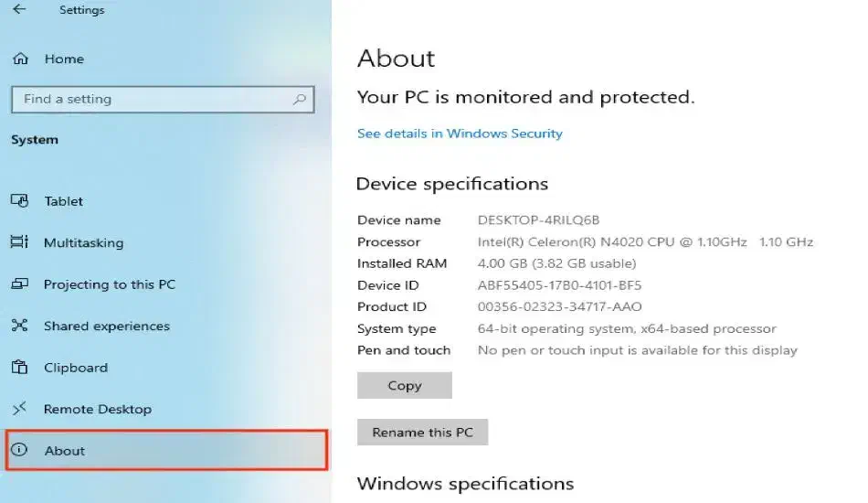The height and width of the screenshot is (503, 868).
Task: Open See details in Windows Security link
Action: [x=460, y=134]
